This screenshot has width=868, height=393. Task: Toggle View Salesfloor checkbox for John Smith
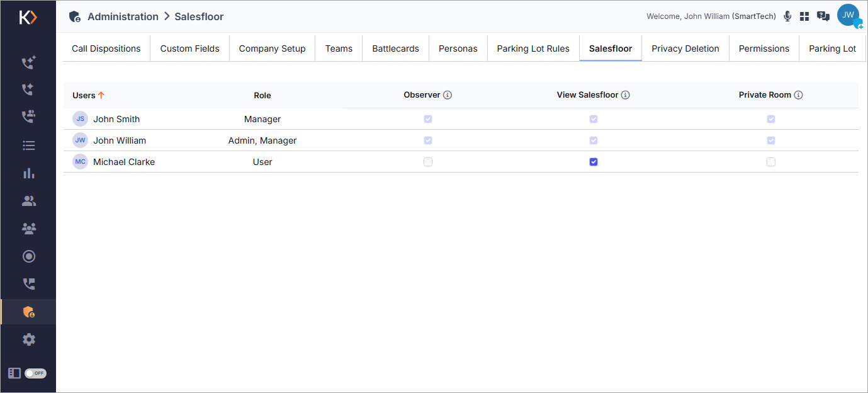point(594,119)
